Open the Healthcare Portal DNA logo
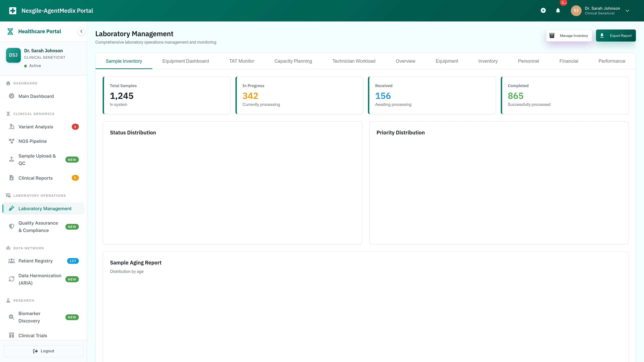 point(10,31)
